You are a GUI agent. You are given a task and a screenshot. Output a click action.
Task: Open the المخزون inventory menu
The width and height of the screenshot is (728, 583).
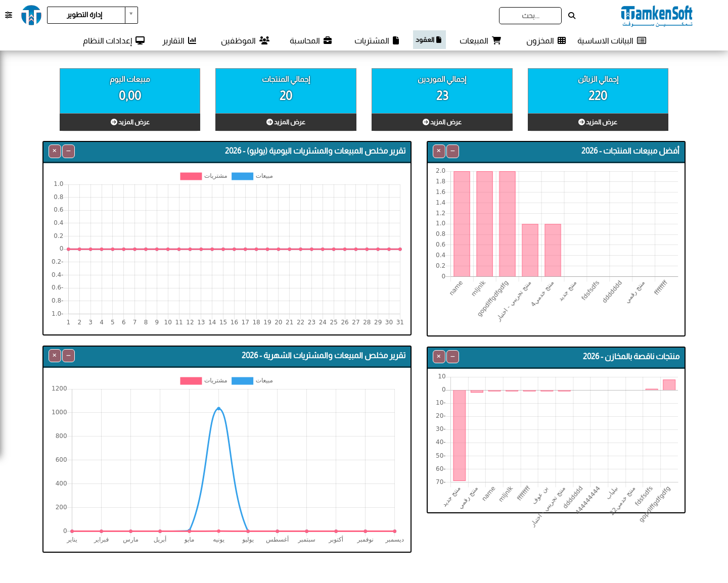click(546, 40)
